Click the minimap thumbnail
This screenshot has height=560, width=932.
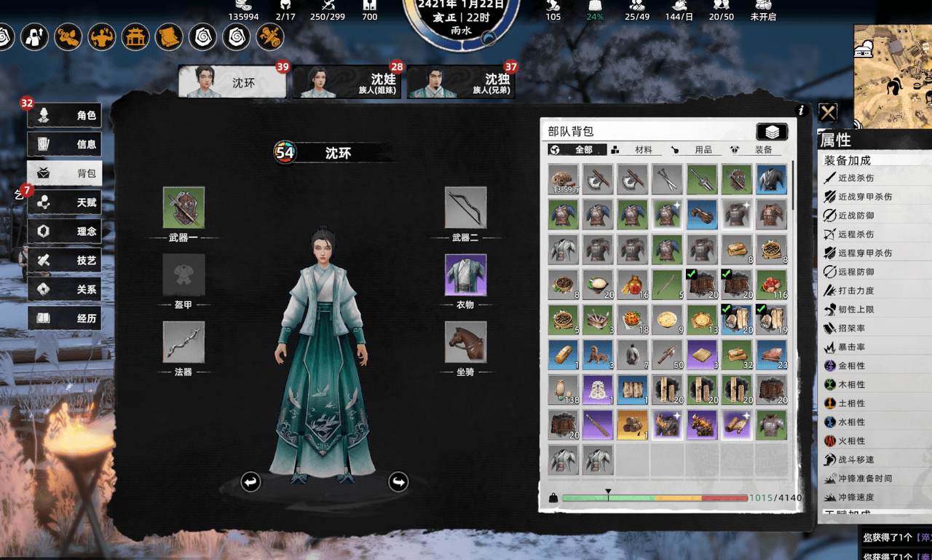(893, 76)
